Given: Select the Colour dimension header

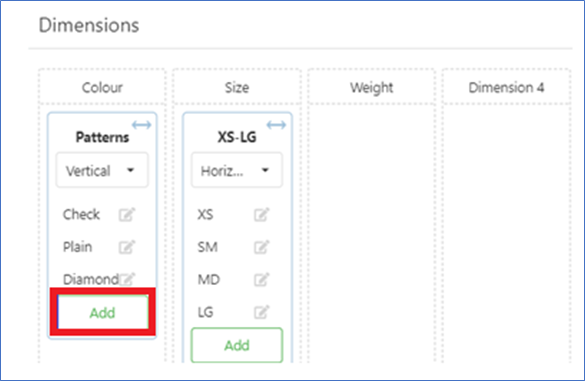Looking at the screenshot, I should 102,87.
